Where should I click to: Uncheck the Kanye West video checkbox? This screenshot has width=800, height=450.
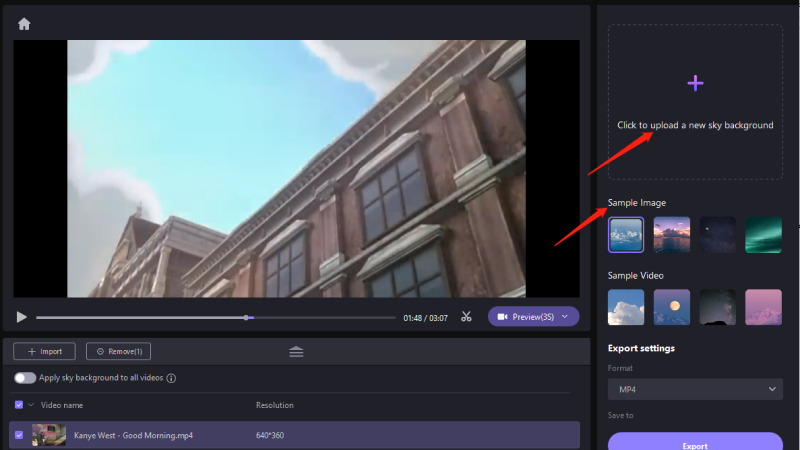click(x=19, y=435)
